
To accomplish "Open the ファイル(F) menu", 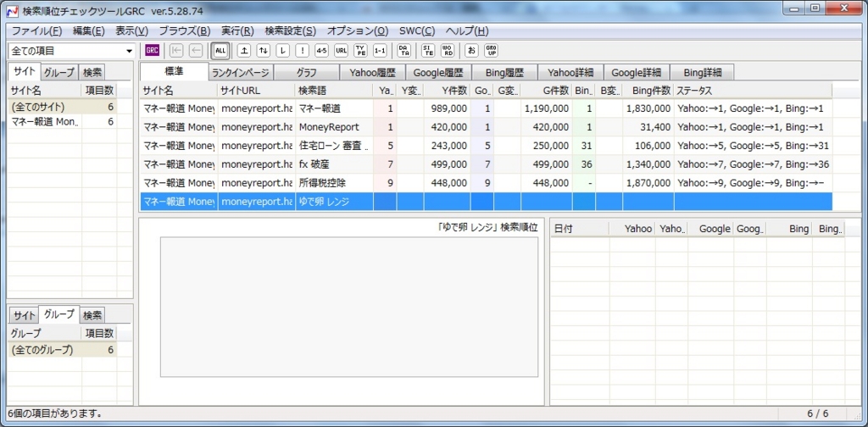I will (37, 31).
